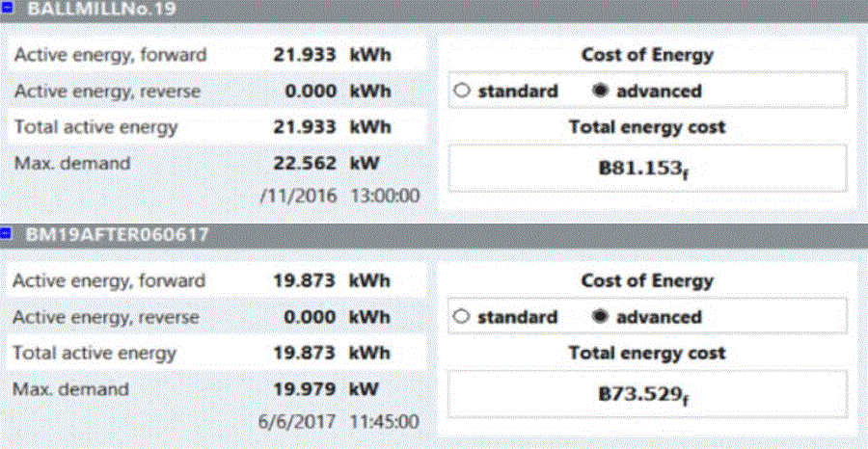868x449 pixels.
Task: Click the 22.562 kW Max. demand value
Action: 304,163
